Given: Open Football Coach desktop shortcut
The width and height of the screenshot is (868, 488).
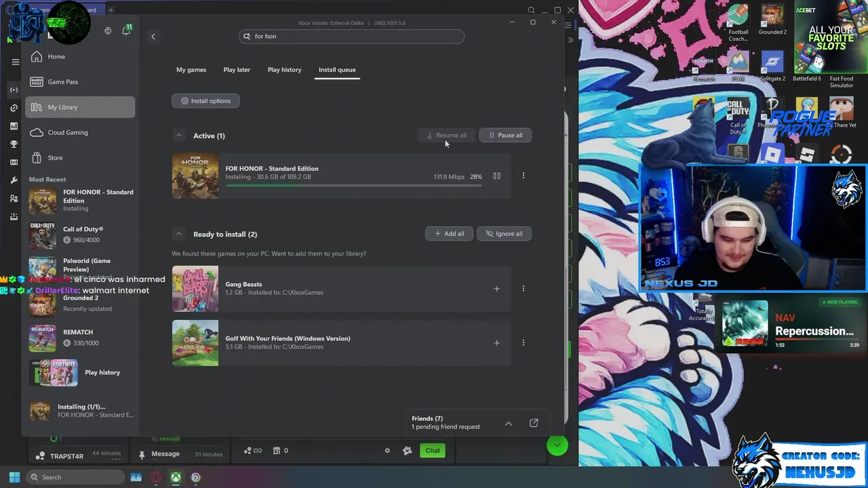Looking at the screenshot, I should click(738, 24).
